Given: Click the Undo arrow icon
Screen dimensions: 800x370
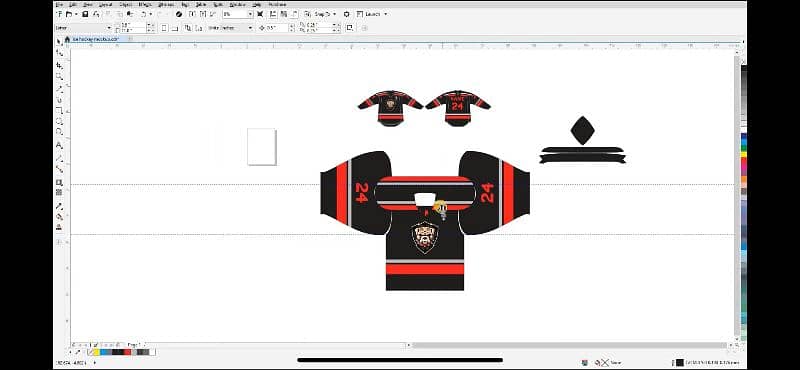Looking at the screenshot, I should (143, 14).
